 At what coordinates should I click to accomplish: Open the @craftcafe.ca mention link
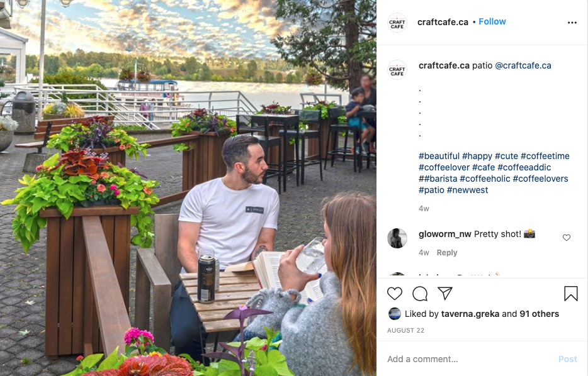click(523, 65)
